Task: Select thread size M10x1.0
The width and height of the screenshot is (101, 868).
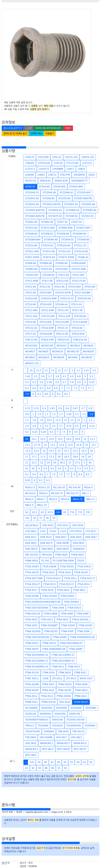Action: 30,487
